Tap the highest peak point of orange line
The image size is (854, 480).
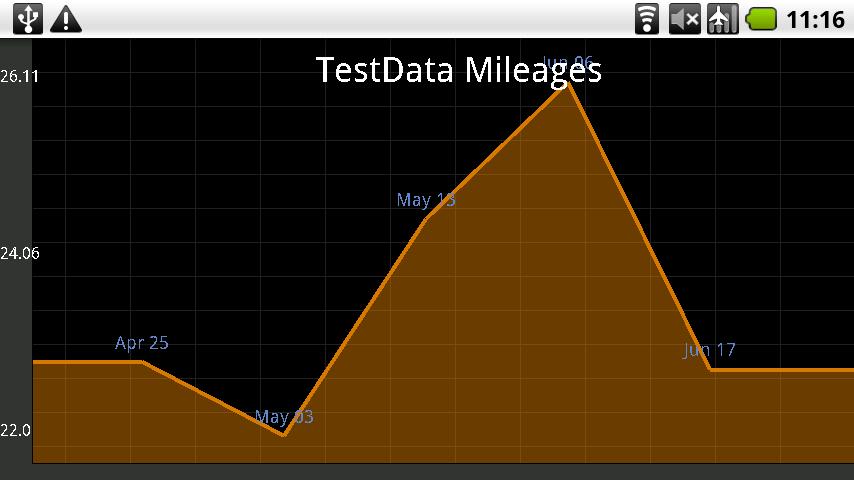568,82
